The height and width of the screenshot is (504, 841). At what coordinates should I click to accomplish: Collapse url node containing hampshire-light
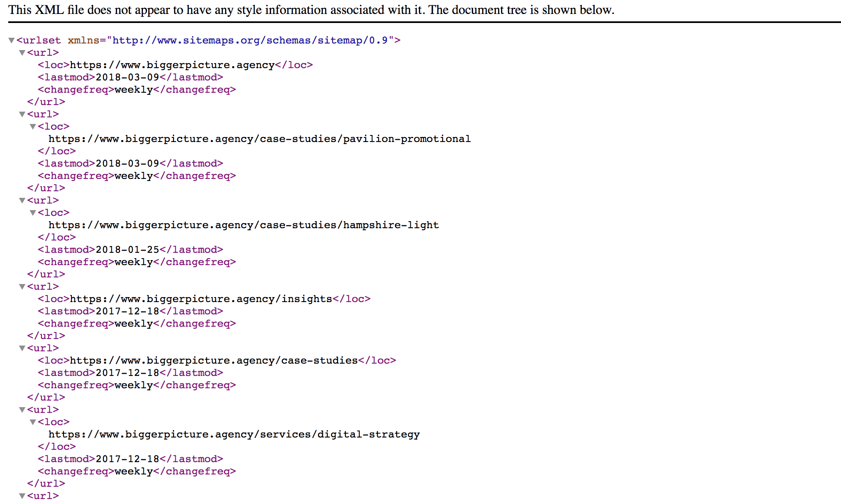click(22, 200)
